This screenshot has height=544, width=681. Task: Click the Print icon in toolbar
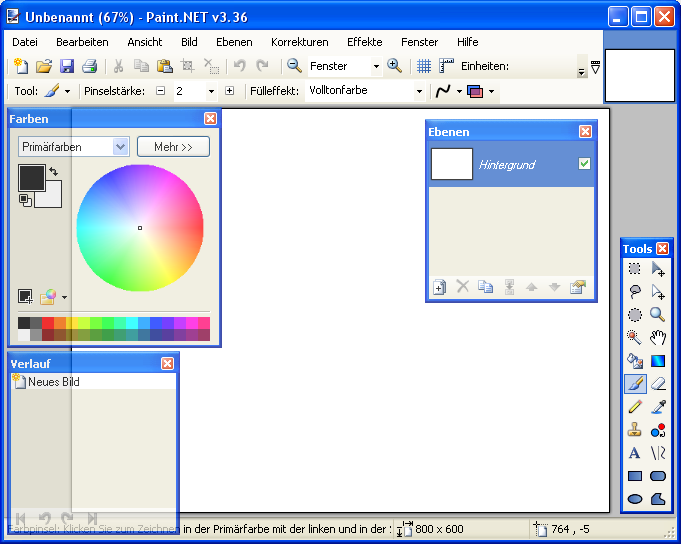(x=89, y=66)
